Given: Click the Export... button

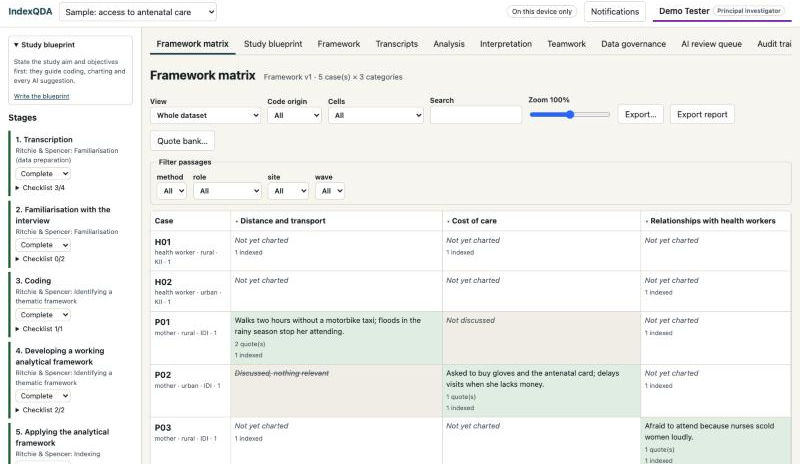Looking at the screenshot, I should (x=640, y=114).
